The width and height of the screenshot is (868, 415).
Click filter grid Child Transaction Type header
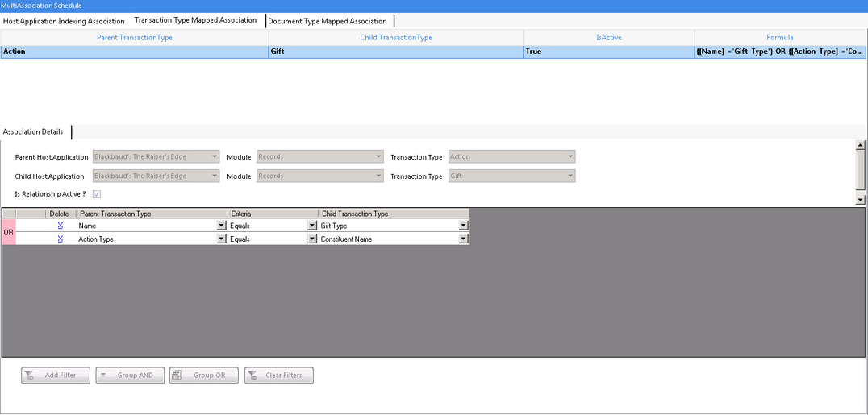pos(394,214)
